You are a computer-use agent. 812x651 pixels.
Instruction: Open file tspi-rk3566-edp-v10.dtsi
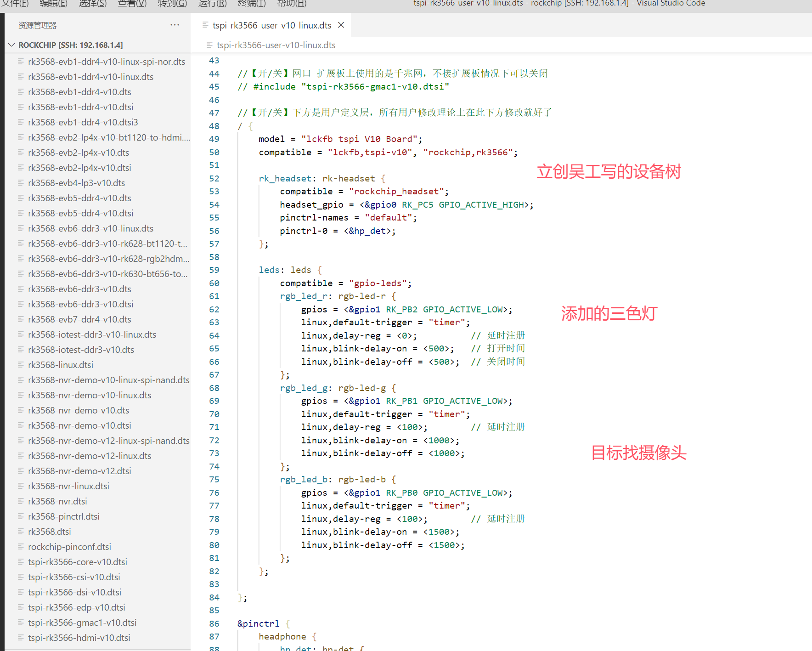[x=77, y=607]
